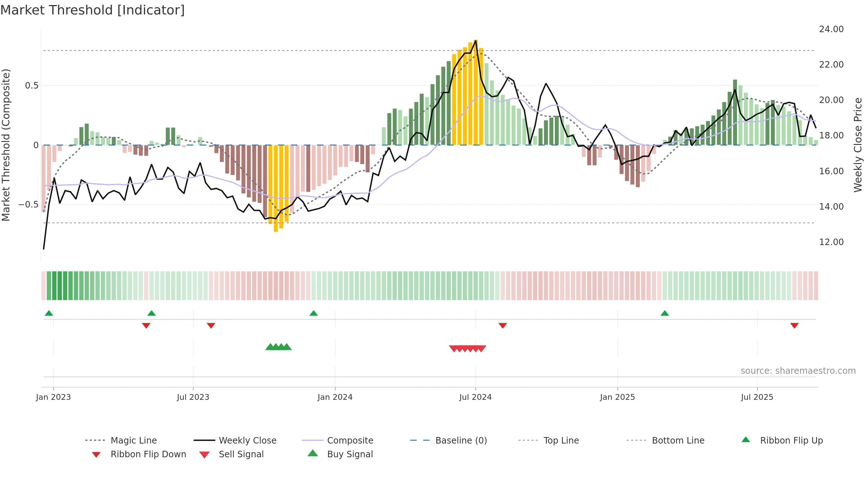Screen dimensions: 868x488
Task: Click the 0.5 composite axis label
Action: tap(32, 86)
